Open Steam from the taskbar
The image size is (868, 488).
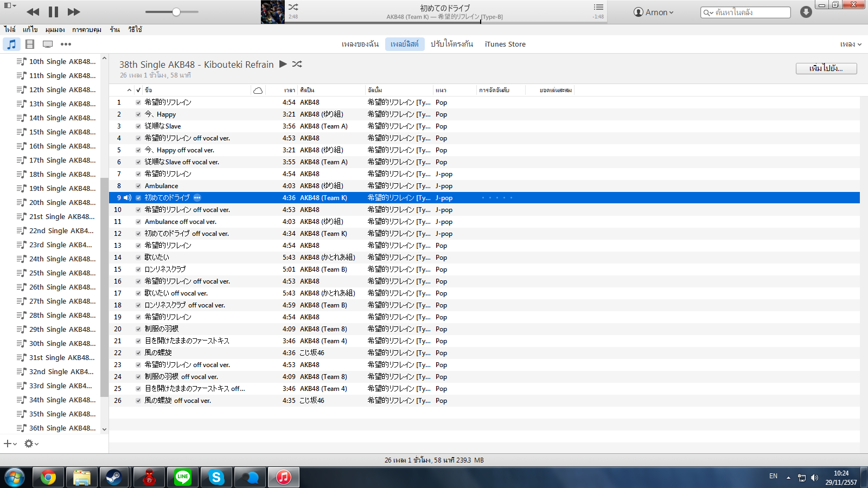(x=115, y=478)
